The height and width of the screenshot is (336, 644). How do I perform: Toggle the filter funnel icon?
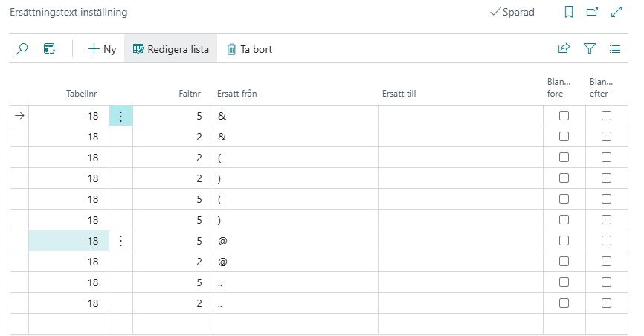pyautogui.click(x=590, y=49)
